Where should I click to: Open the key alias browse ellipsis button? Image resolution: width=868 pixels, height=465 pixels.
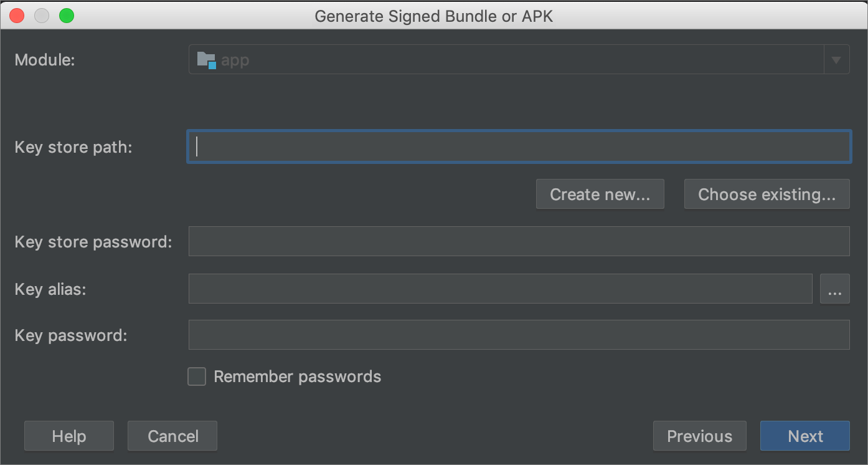[834, 289]
